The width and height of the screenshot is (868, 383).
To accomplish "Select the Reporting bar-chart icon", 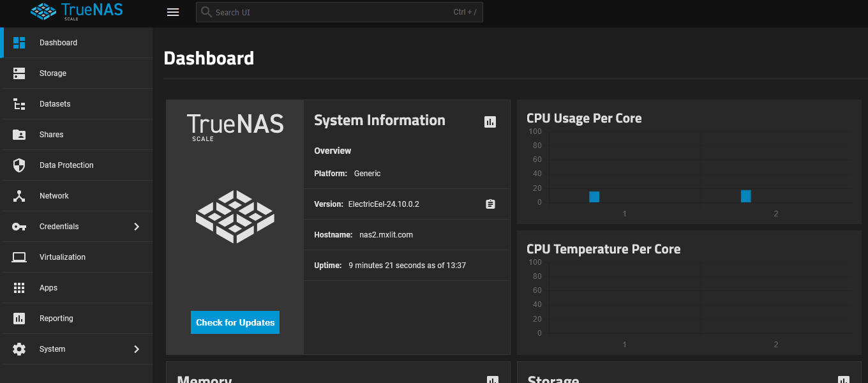I will (19, 318).
